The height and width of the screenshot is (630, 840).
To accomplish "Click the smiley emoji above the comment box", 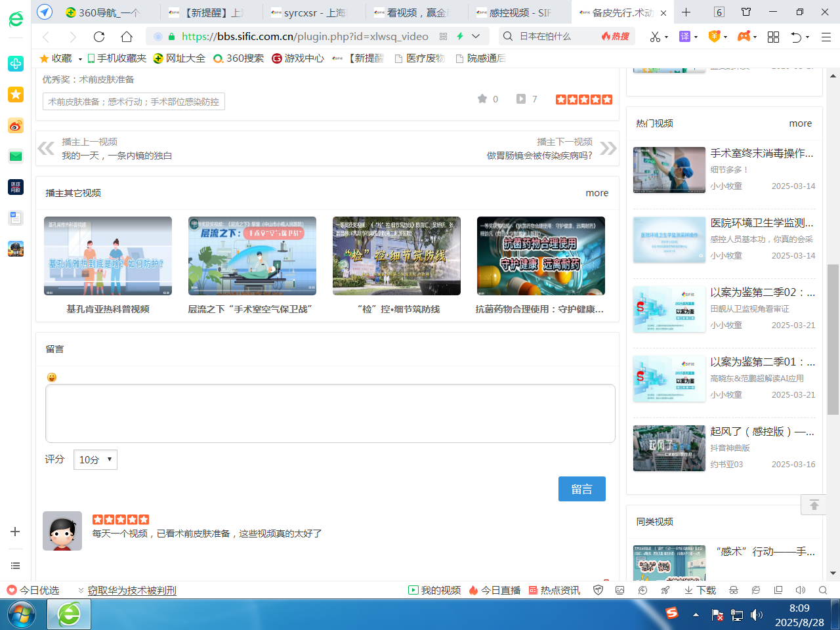I will (51, 377).
